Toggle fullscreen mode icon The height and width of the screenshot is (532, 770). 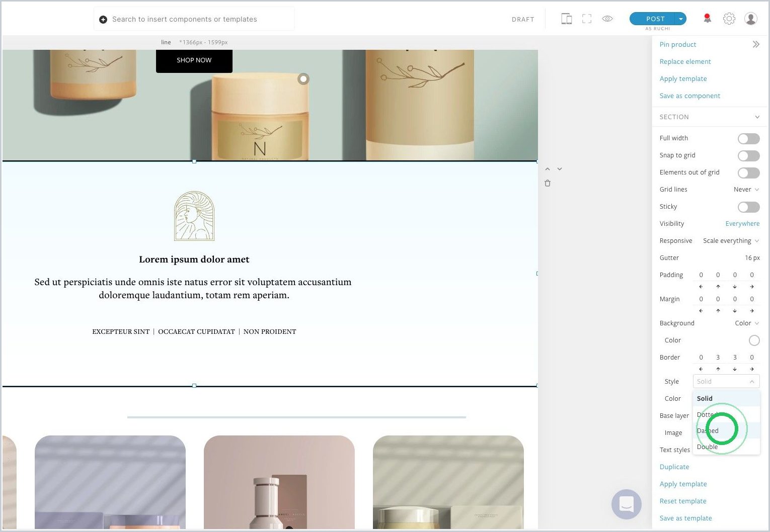[x=587, y=19]
